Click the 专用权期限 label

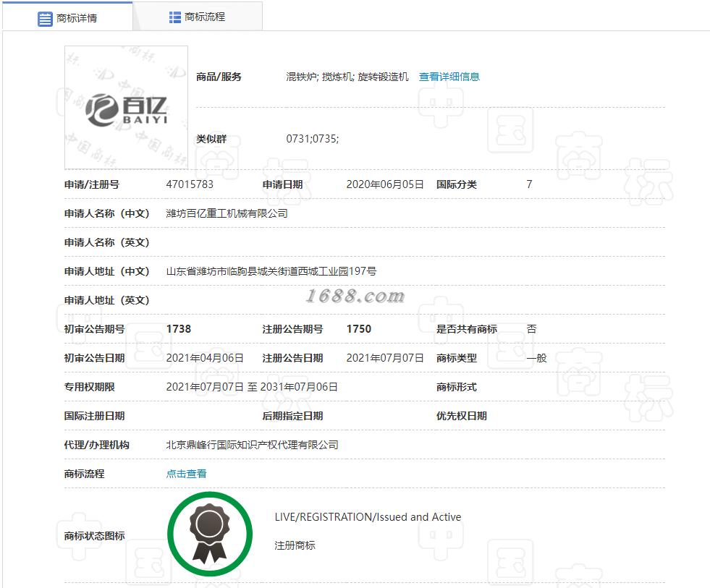coord(90,387)
